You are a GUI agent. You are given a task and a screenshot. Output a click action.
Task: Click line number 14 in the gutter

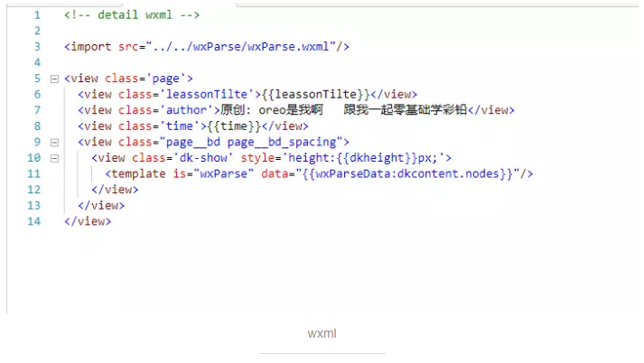(34, 221)
